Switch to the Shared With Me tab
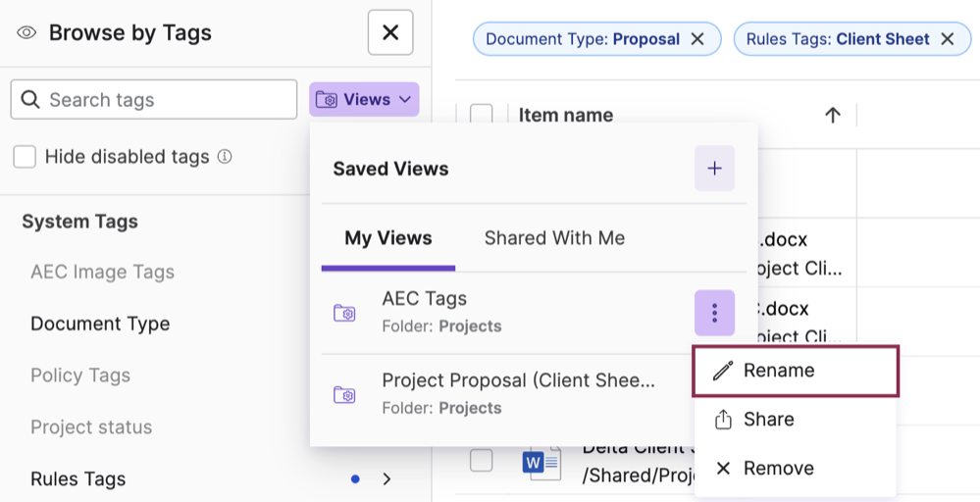The image size is (980, 502). 554,238
